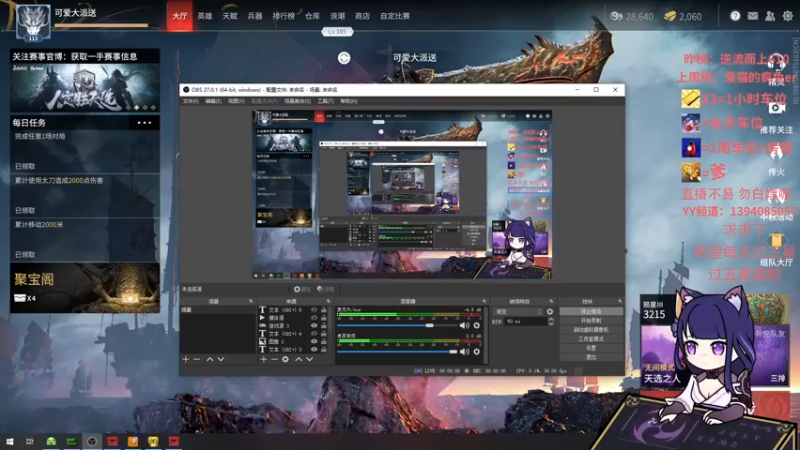Add a new source with plus icon

click(x=263, y=359)
